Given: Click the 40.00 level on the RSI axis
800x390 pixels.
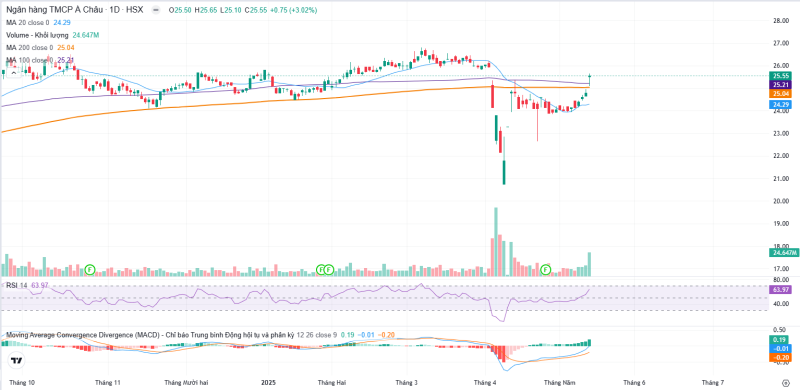Looking at the screenshot, I should pyautogui.click(x=781, y=304).
